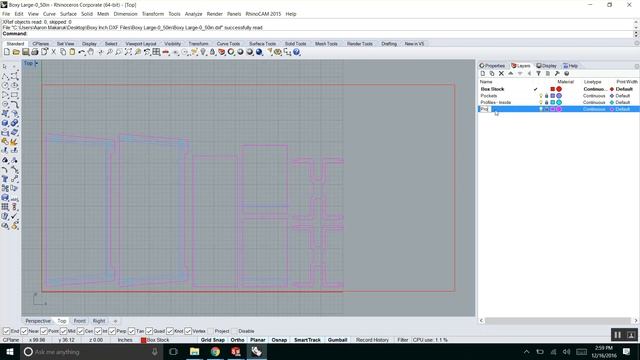Open the Box Stock layer selector in status bar
Screen dimensions: 640x360
coord(155,340)
